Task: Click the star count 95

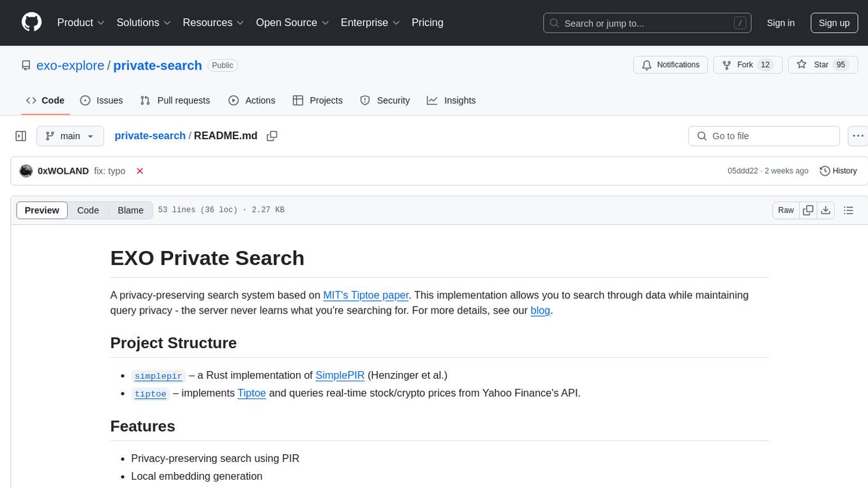Action: click(x=841, y=65)
